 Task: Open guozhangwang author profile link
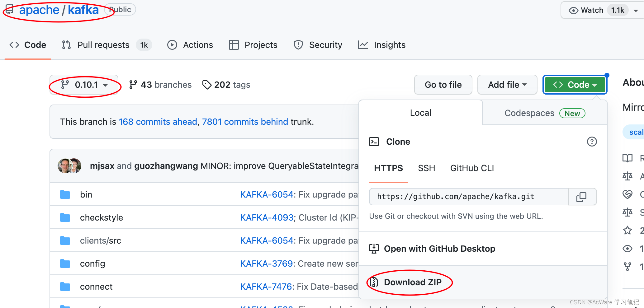(x=166, y=166)
